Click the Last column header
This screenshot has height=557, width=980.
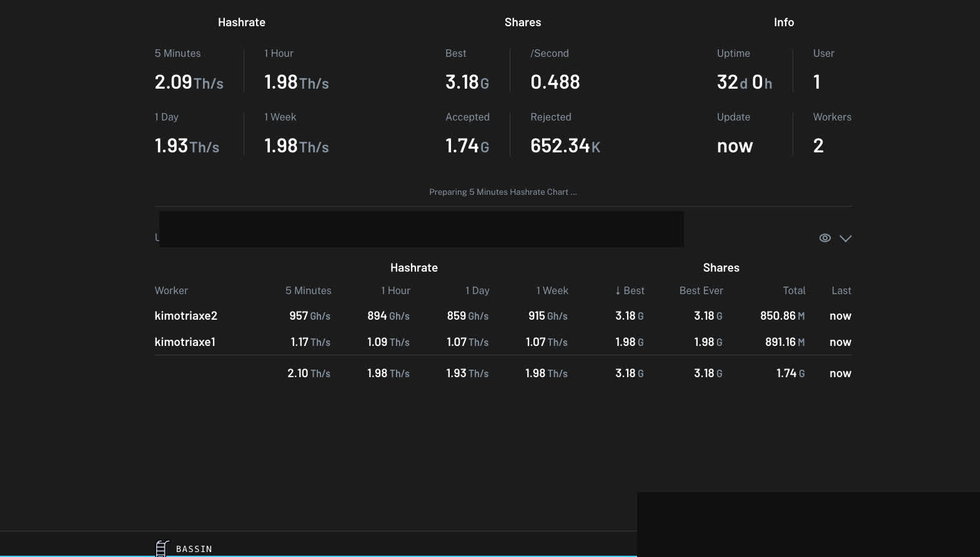tap(841, 290)
